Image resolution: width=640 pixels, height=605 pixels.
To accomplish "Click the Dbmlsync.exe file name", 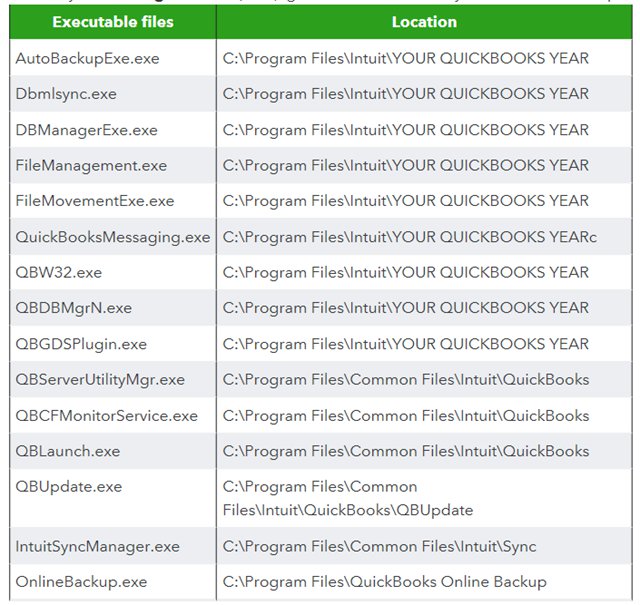I will (66, 94).
